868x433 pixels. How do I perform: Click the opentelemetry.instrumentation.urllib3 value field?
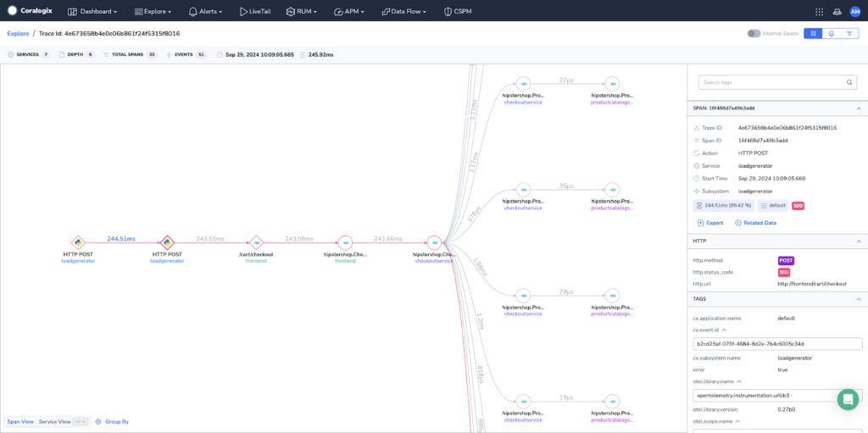(x=777, y=396)
